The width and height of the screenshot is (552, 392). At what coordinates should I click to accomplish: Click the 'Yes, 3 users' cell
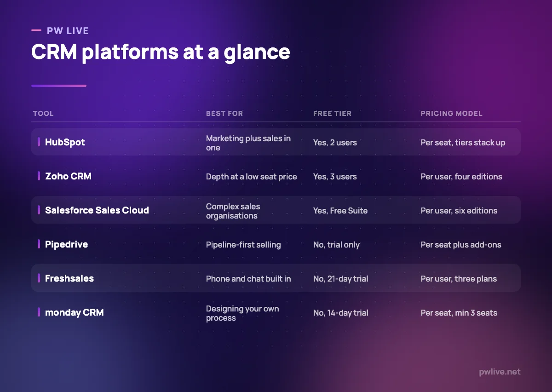(335, 177)
